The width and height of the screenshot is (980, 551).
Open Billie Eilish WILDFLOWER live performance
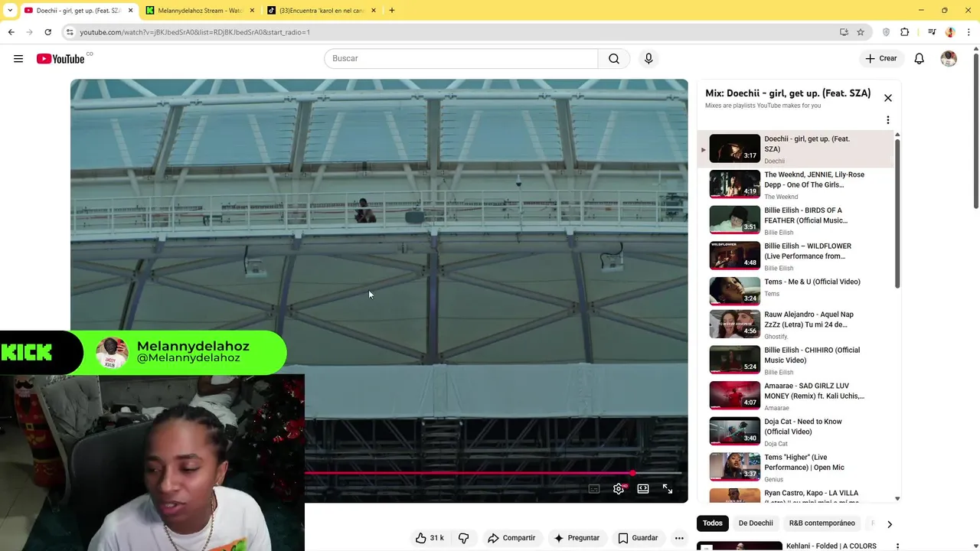click(796, 256)
